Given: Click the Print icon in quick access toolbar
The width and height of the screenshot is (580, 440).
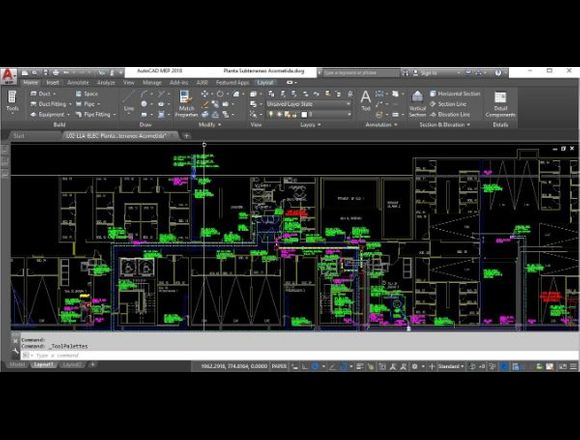Looking at the screenshot, I should 55,72.
